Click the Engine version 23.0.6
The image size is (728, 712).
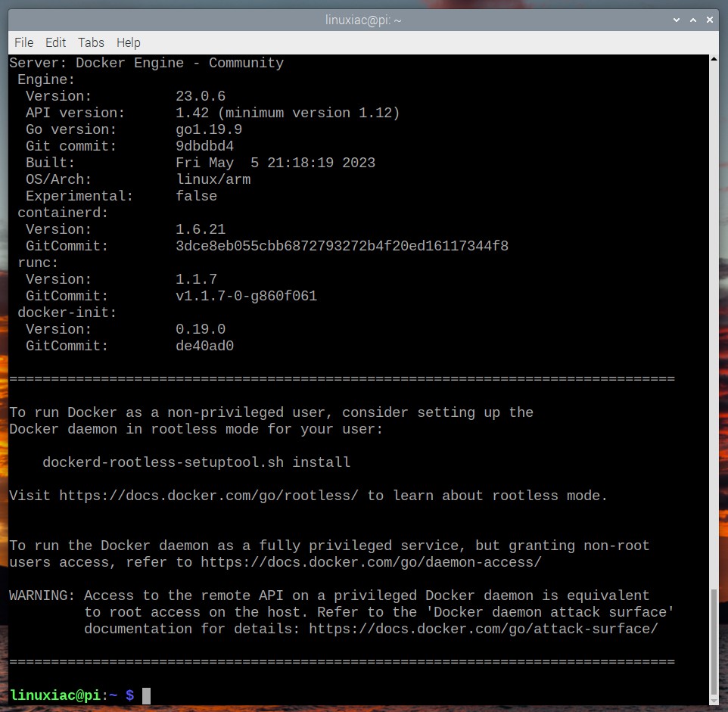(x=201, y=96)
